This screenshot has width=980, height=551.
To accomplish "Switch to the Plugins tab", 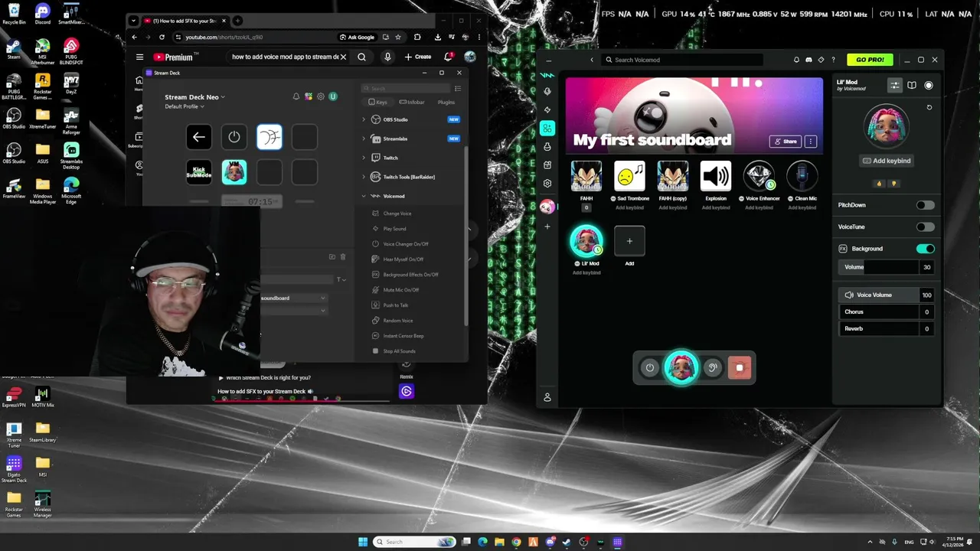I will [x=446, y=102].
